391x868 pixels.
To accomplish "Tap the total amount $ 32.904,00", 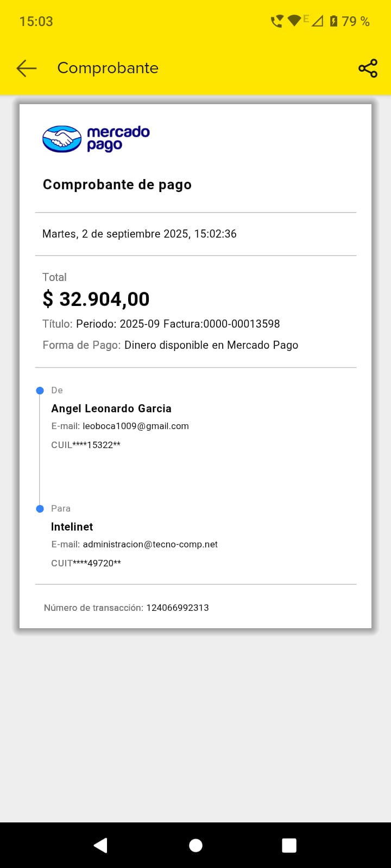I will pyautogui.click(x=96, y=299).
